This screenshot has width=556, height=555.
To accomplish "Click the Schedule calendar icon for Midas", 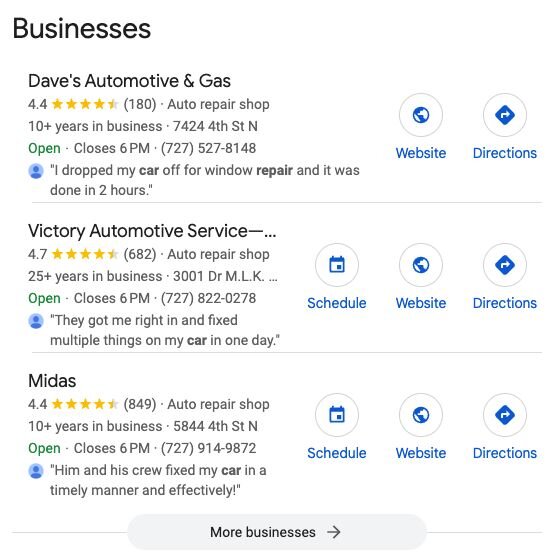I will (x=337, y=415).
